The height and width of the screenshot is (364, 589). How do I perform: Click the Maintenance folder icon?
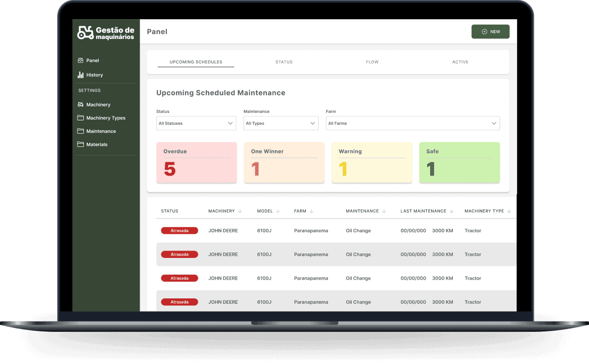click(x=80, y=131)
